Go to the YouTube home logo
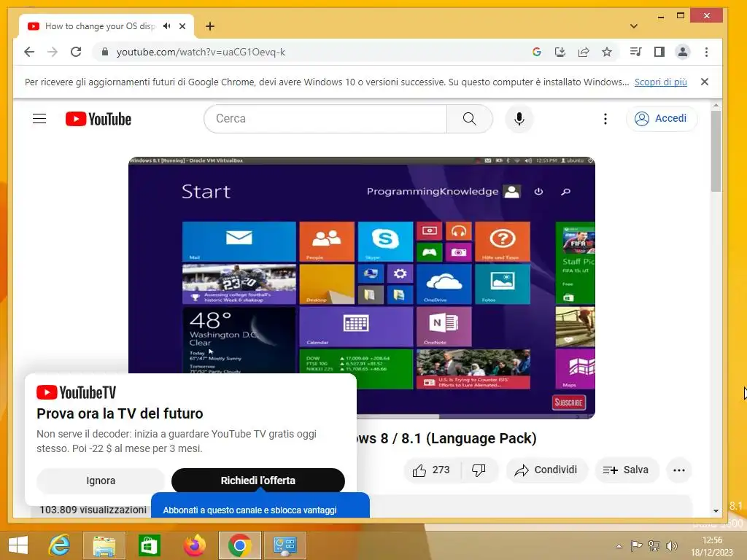The width and height of the screenshot is (747, 560). [98, 119]
